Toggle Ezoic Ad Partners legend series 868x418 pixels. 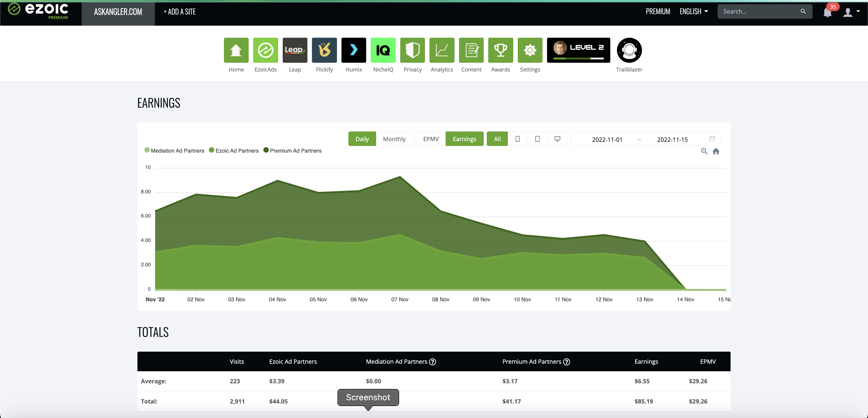coord(234,151)
